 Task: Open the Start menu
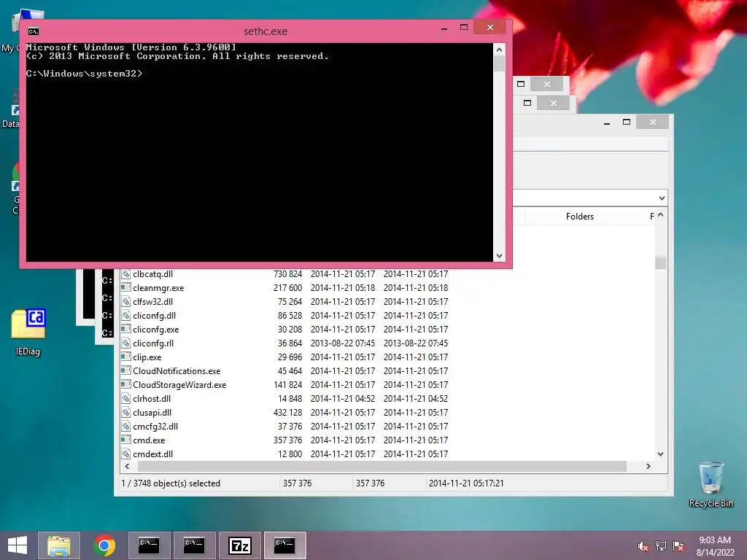pos(18,545)
